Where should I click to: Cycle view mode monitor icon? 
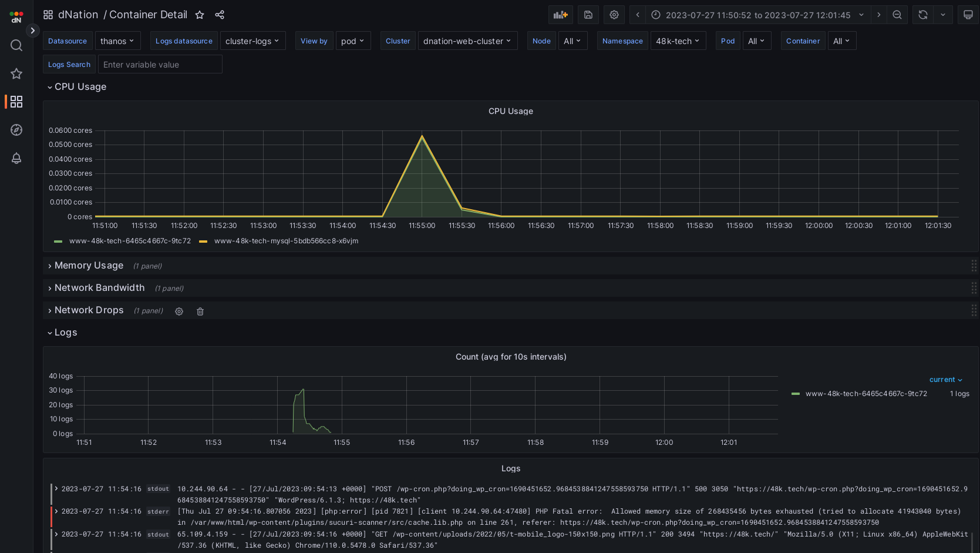tap(968, 15)
